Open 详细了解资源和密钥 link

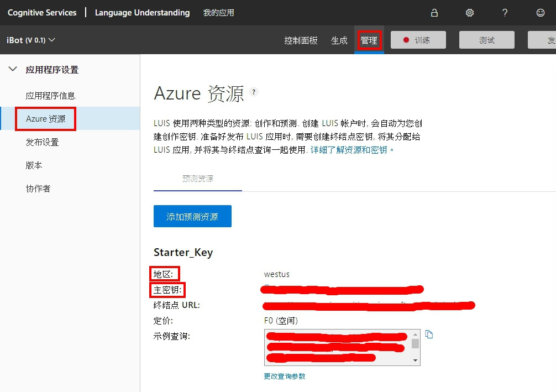pyautogui.click(x=349, y=150)
